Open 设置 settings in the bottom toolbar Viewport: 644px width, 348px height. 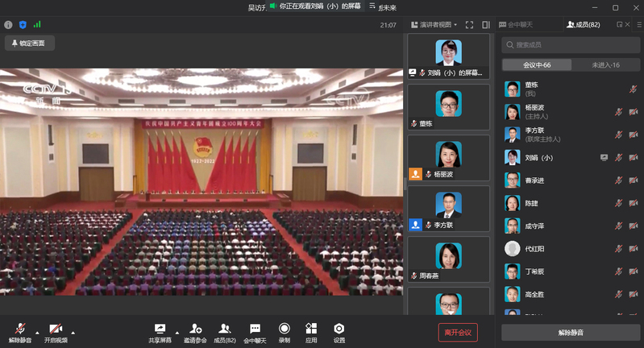point(339,329)
